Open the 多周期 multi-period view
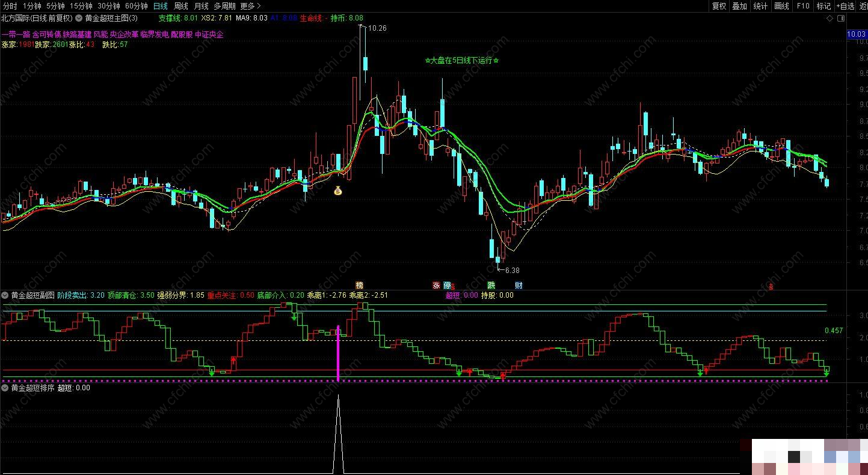The height and width of the screenshot is (475, 868). (224, 6)
